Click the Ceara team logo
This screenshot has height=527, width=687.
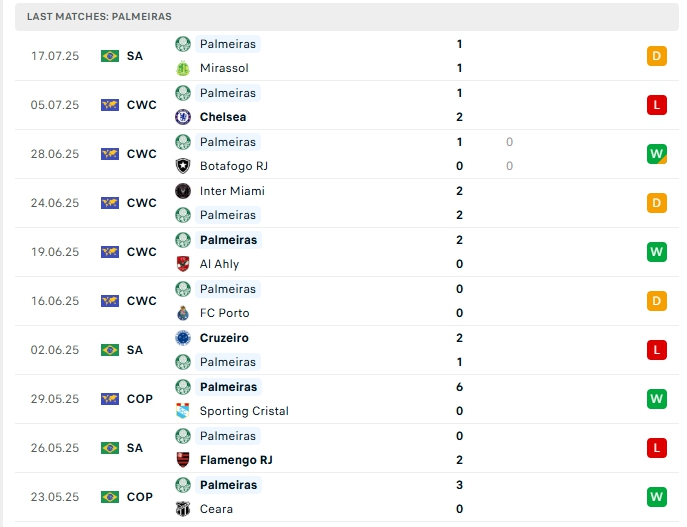(x=182, y=509)
